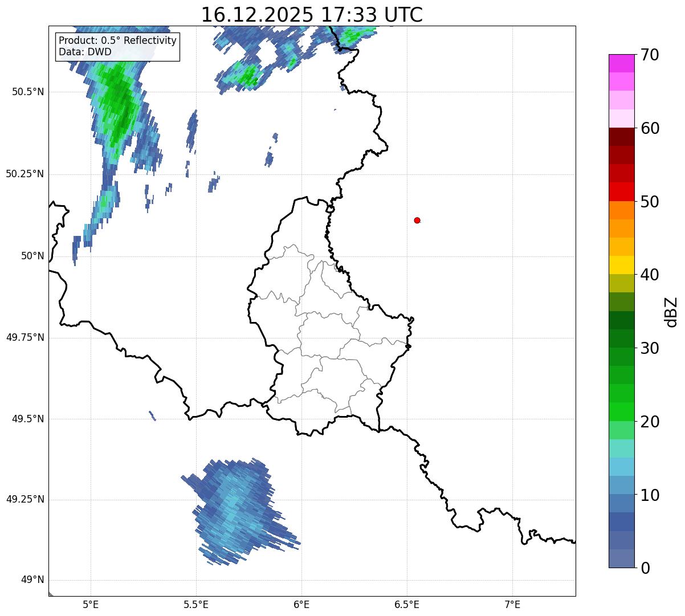Click the greyish-blue bottom colorbar segment above 0

[x=622, y=558]
